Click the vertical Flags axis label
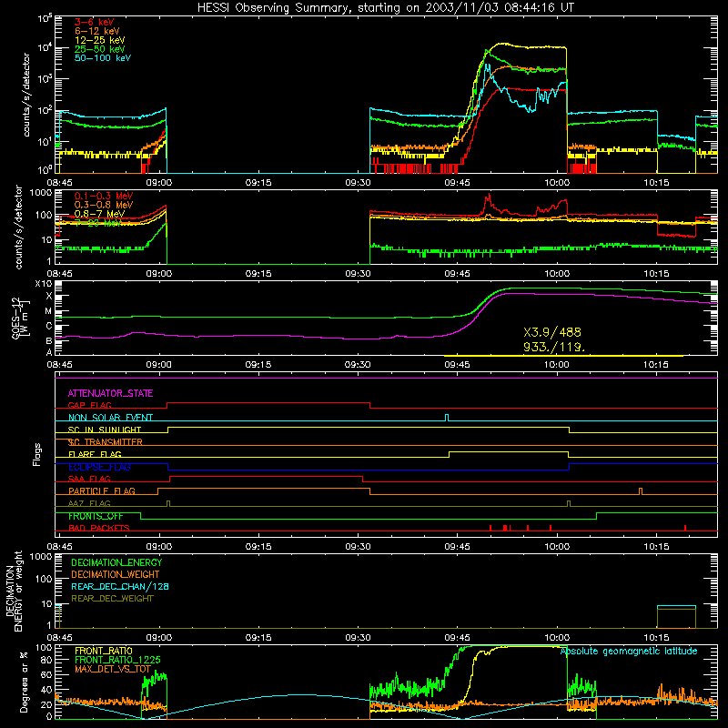Image resolution: width=728 pixels, height=728 pixels. (x=37, y=454)
